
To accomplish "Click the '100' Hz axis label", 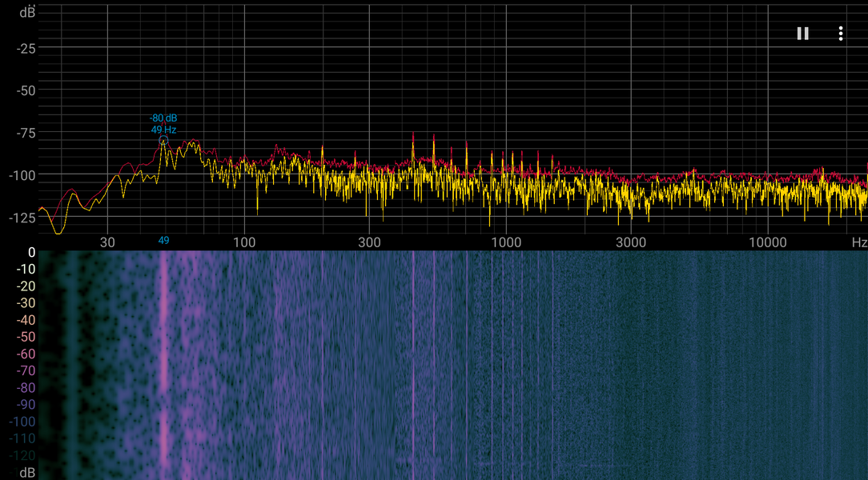I will click(x=244, y=242).
